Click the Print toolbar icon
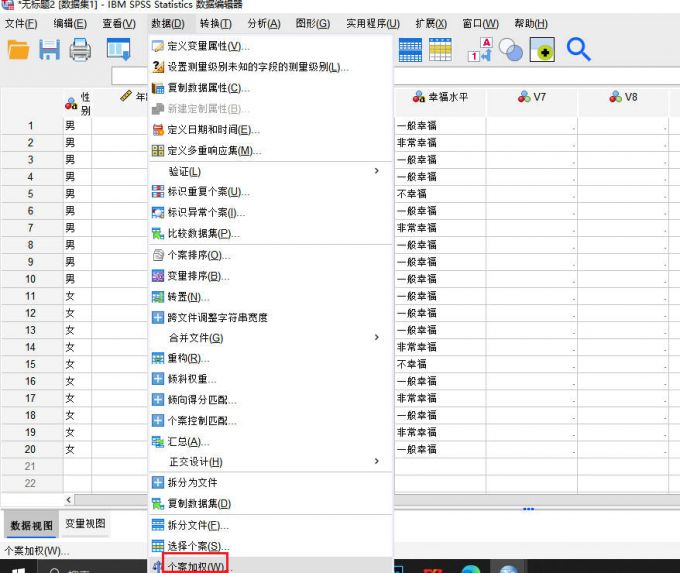 click(80, 49)
